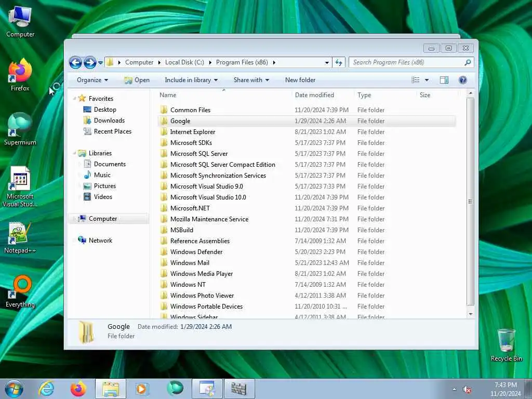The image size is (532, 399).
Task: Expand the arrow after Program Files (x86) breadcrumb
Action: pos(274,62)
